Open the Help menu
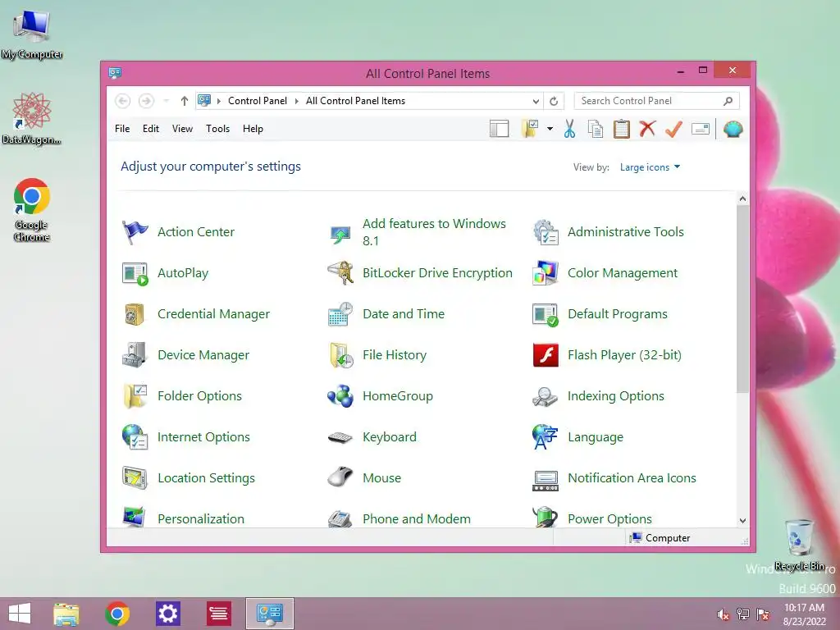The height and width of the screenshot is (630, 840). (253, 129)
